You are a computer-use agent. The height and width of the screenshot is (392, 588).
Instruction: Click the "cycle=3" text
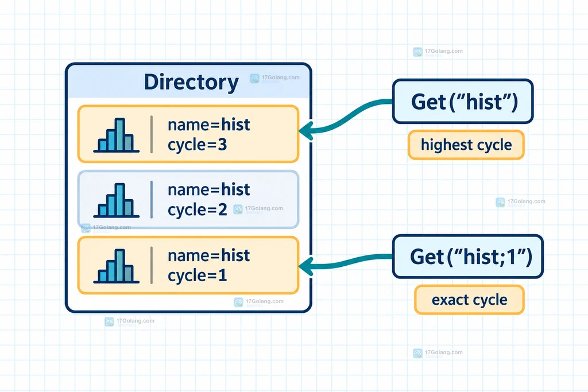(198, 145)
